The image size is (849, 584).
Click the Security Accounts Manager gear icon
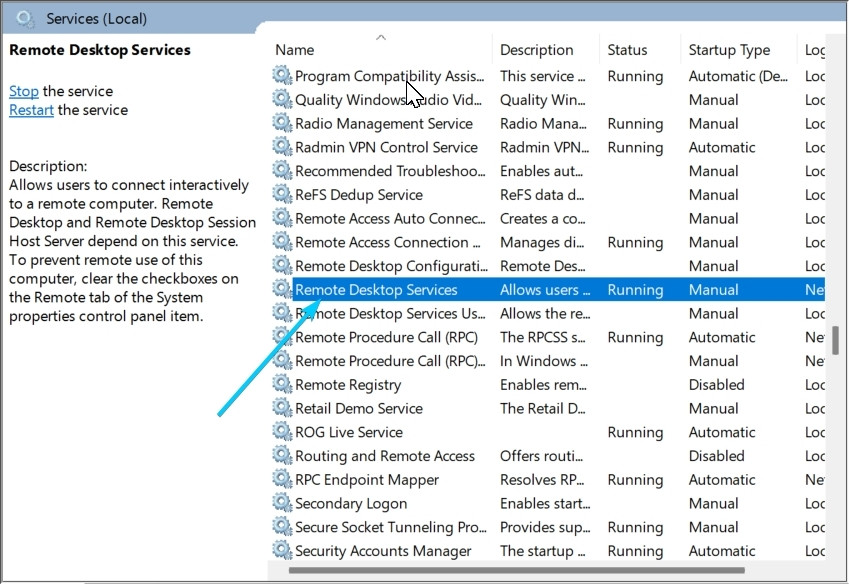[x=282, y=551]
